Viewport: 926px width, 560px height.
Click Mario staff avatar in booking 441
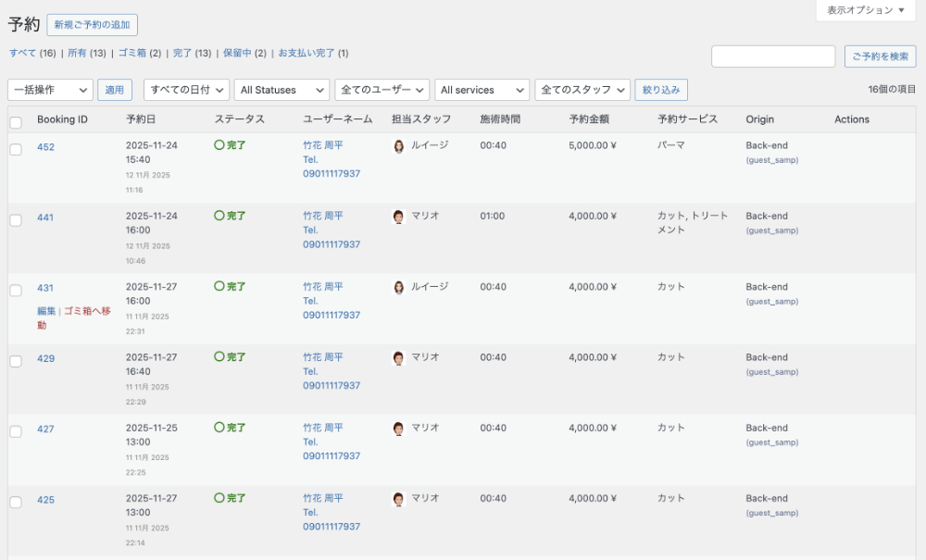click(399, 217)
